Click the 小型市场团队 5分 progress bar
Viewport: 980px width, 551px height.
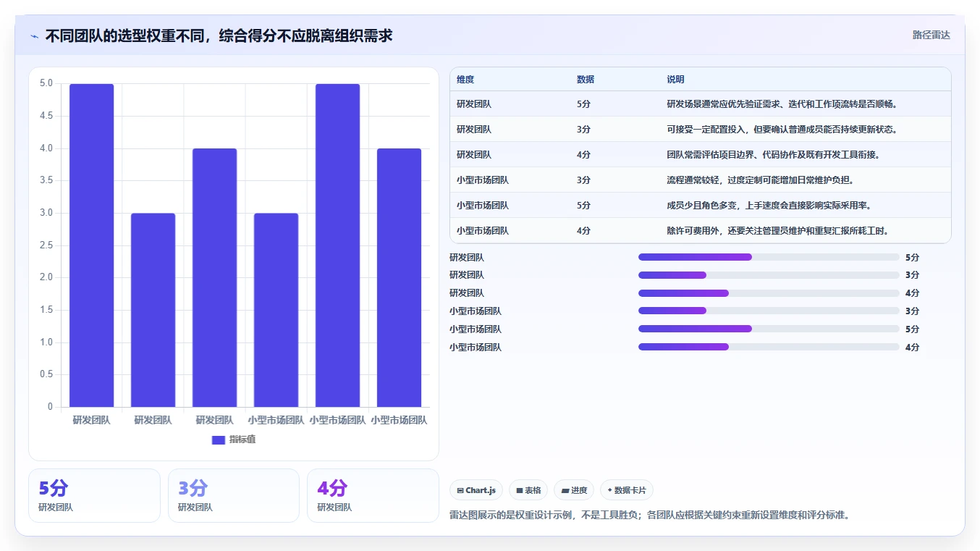click(x=769, y=329)
